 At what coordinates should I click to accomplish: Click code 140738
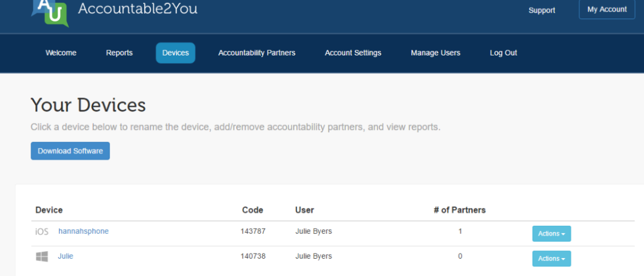click(253, 256)
